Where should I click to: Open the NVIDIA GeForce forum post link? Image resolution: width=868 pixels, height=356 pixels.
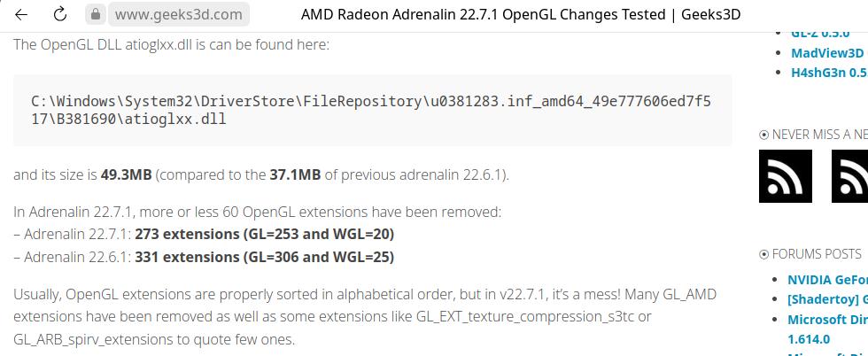[x=827, y=280]
